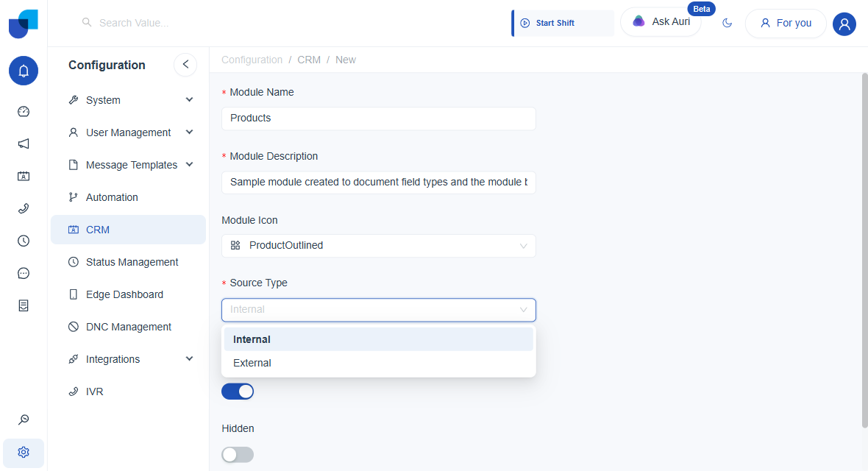Open the clock history icon in left rail

[x=24, y=241]
